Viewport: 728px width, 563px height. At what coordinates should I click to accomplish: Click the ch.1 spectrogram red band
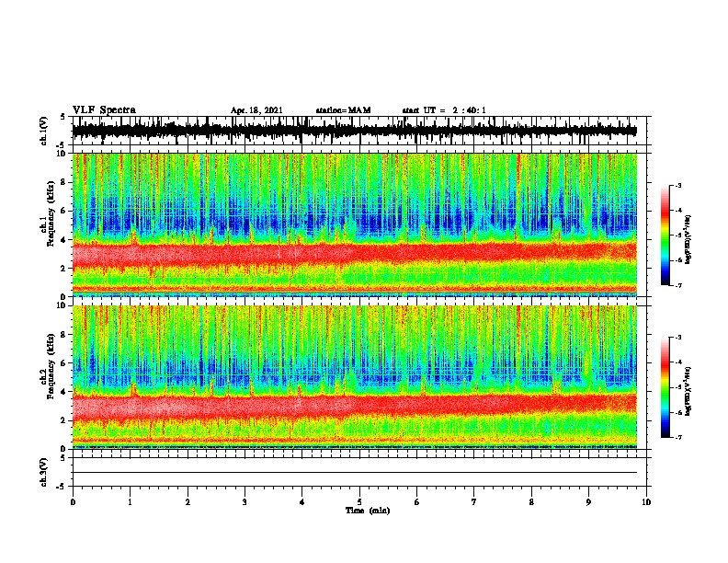(354, 254)
